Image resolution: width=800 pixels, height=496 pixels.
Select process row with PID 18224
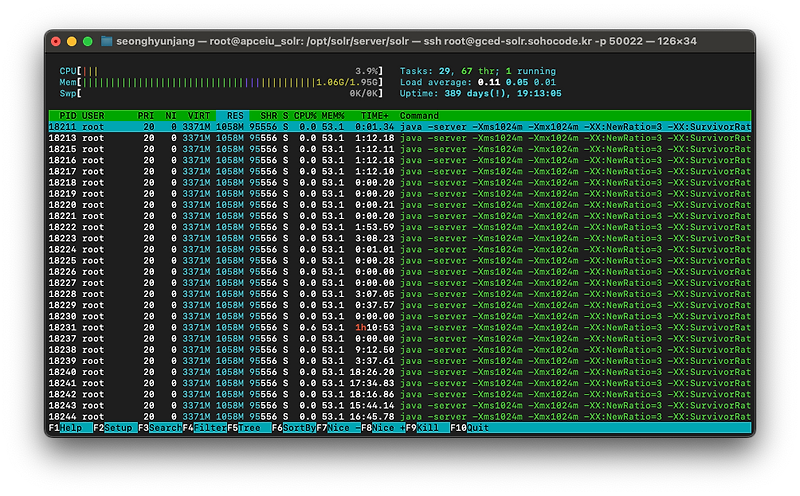click(x=399, y=250)
